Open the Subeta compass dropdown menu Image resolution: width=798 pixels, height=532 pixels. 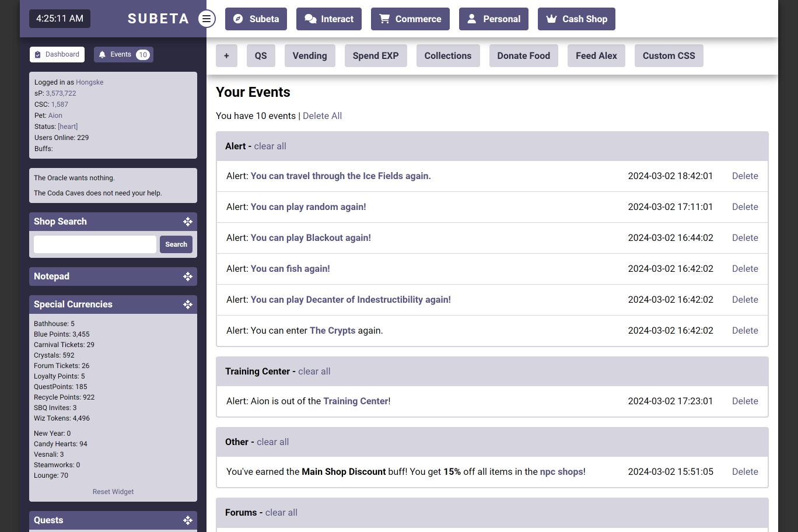(256, 19)
